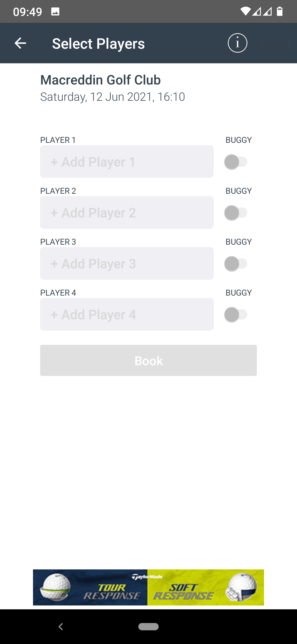Select the Add Player 2 slot
The image size is (297, 644).
(x=127, y=212)
